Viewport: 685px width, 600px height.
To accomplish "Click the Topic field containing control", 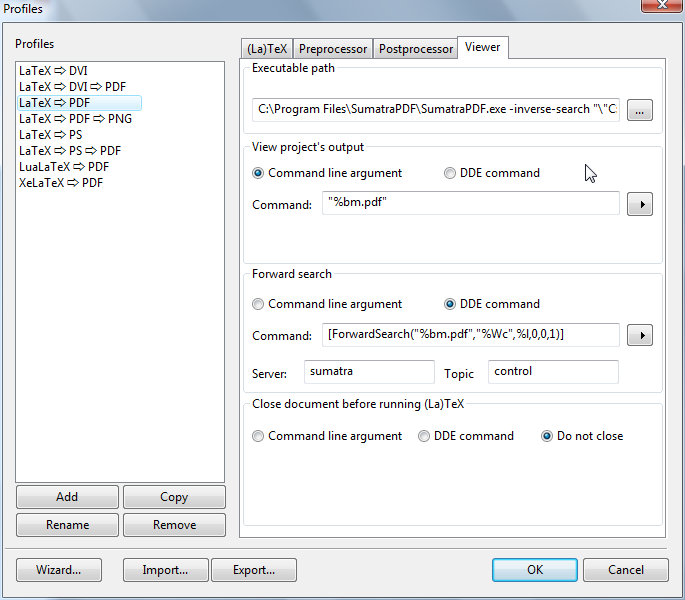I will point(553,372).
